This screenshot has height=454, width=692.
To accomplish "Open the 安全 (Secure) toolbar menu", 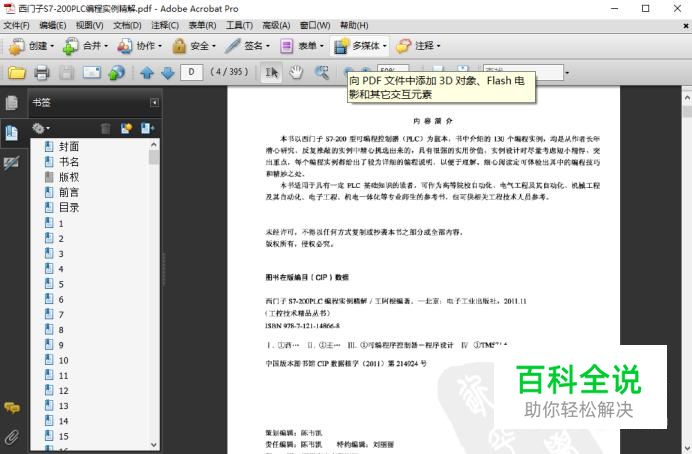I will pyautogui.click(x=194, y=46).
